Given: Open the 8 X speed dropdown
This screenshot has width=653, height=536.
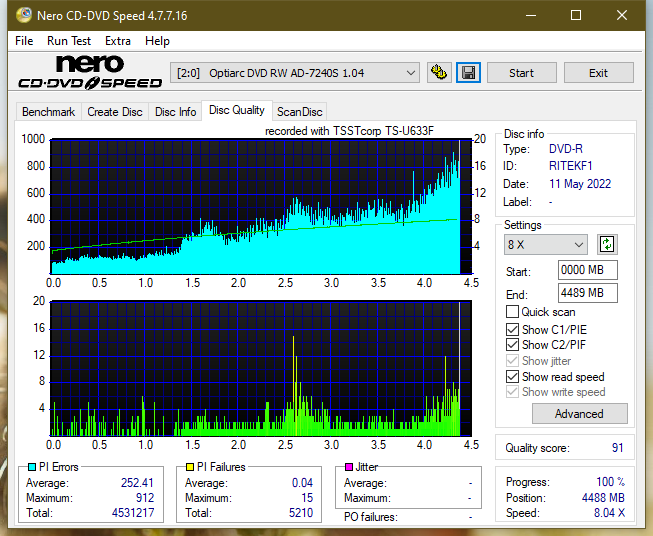Looking at the screenshot, I should coord(546,244).
